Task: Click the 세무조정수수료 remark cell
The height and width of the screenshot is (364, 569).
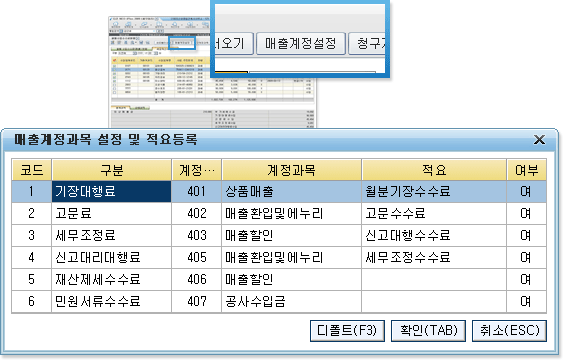Action: pos(434,258)
